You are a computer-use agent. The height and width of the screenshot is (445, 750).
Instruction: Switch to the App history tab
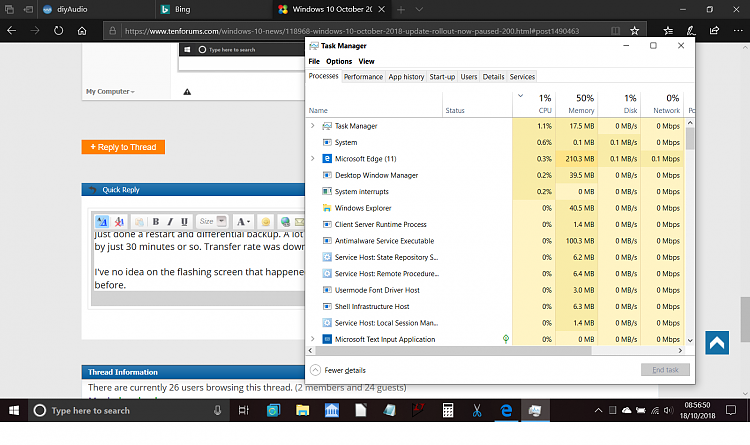pos(406,77)
